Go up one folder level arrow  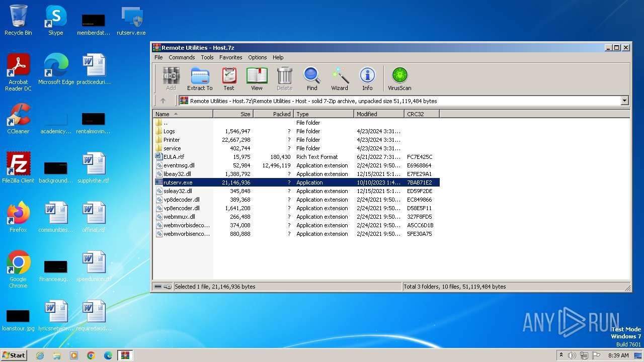click(x=163, y=101)
